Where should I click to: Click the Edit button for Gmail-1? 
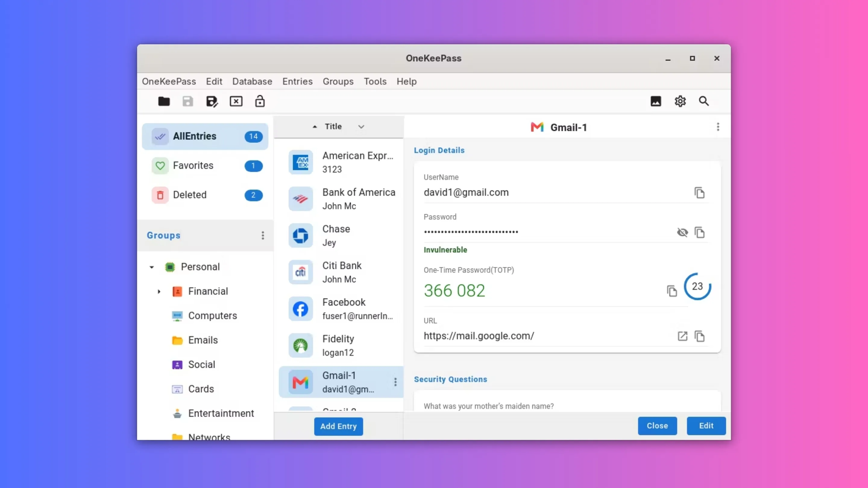(706, 426)
